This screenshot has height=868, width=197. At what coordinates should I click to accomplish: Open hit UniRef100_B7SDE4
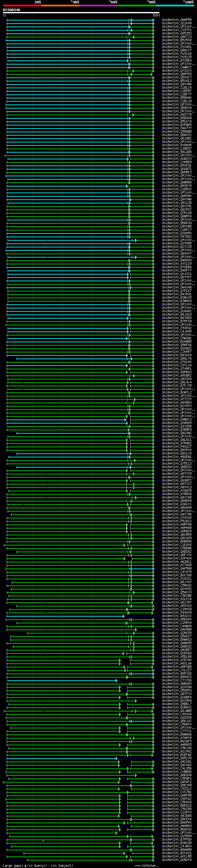177,60
